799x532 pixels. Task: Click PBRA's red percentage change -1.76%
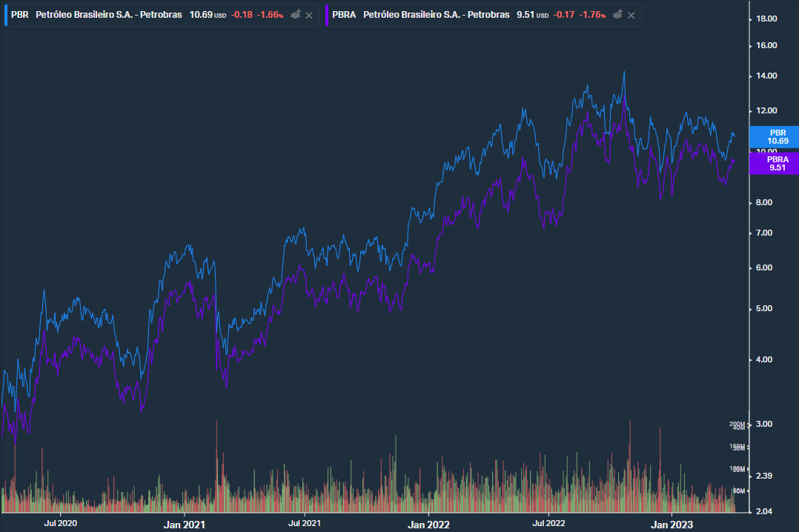593,14
